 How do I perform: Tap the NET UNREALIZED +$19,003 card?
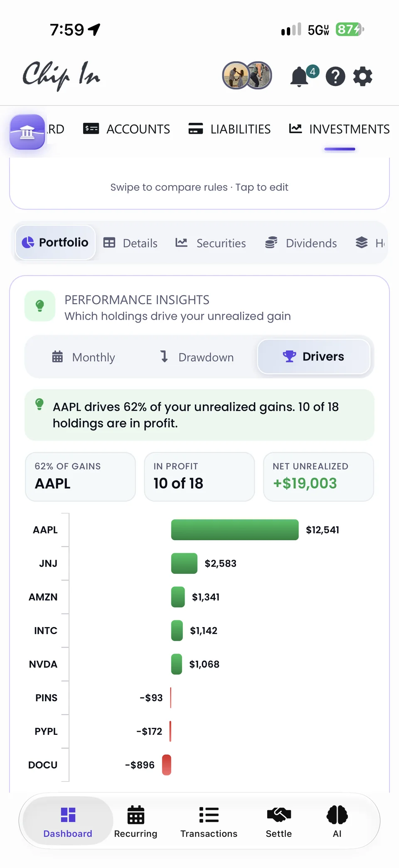(x=319, y=477)
